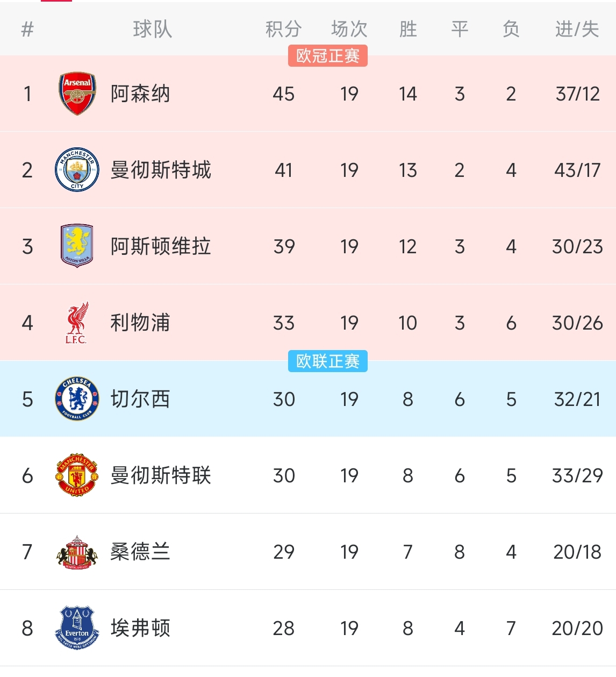Screen dimensions: 616x677
Task: Open team name 桑德兰
Action: 140,552
